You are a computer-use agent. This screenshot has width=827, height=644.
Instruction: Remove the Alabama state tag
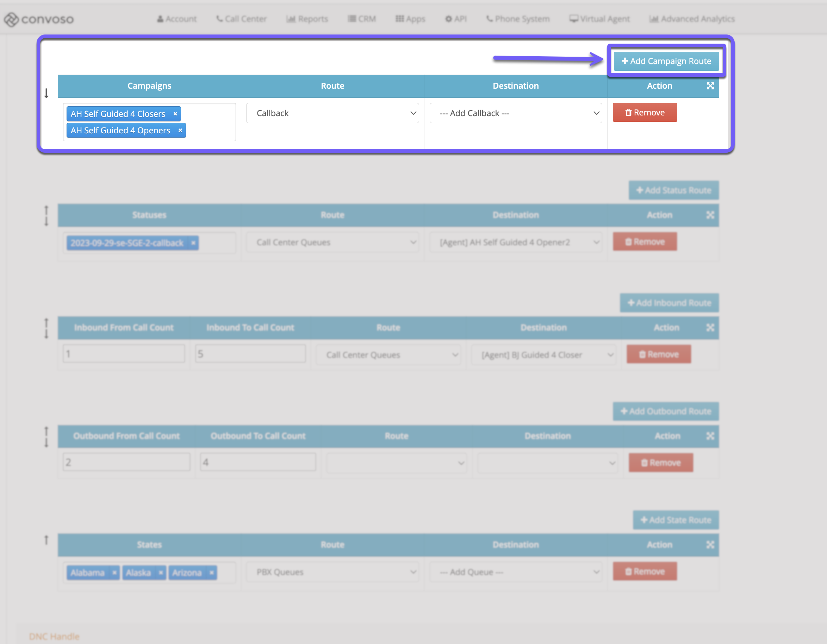114,573
